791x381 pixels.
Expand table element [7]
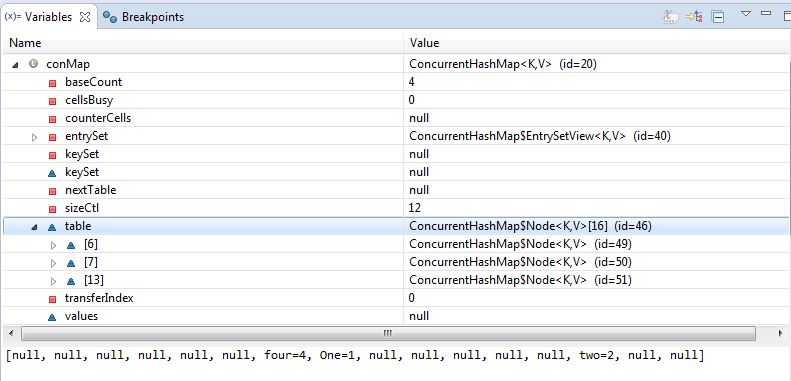coord(53,263)
